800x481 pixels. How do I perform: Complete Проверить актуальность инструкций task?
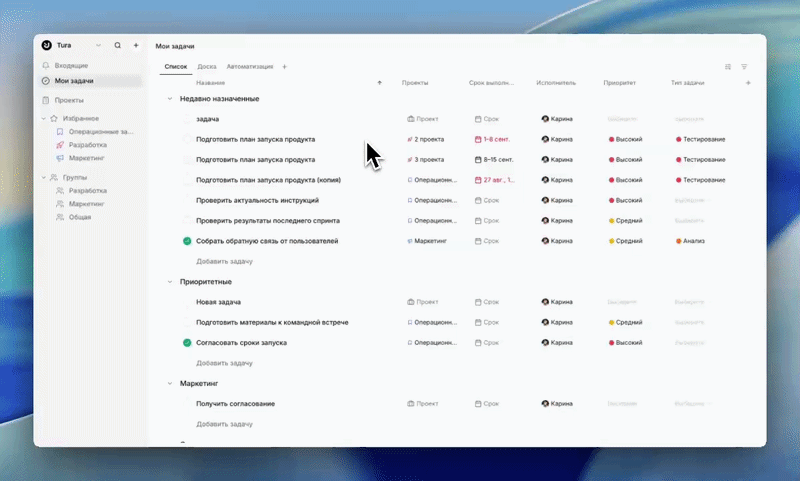pyautogui.click(x=187, y=200)
